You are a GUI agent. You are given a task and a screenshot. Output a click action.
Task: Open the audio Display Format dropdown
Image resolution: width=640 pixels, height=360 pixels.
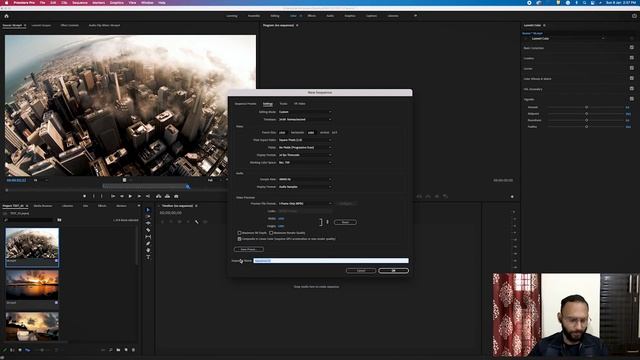coord(305,187)
